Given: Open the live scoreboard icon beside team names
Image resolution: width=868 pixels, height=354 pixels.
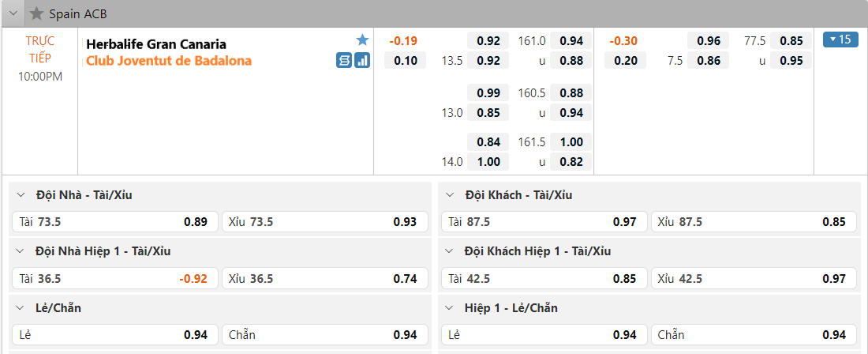Looking at the screenshot, I should tap(344, 60).
